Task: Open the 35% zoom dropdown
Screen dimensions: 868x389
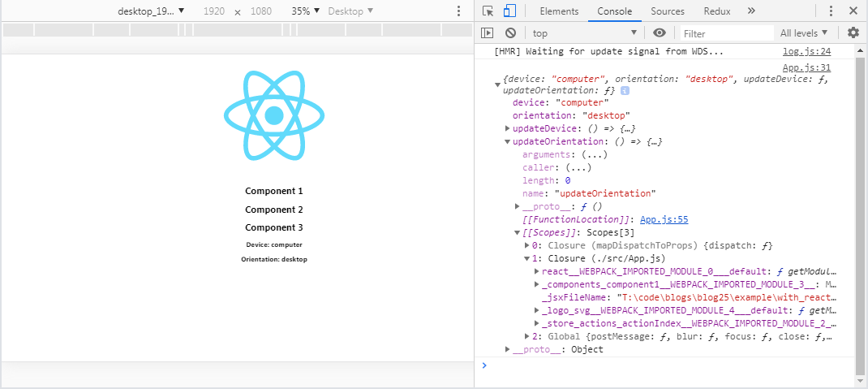Action: pos(306,11)
